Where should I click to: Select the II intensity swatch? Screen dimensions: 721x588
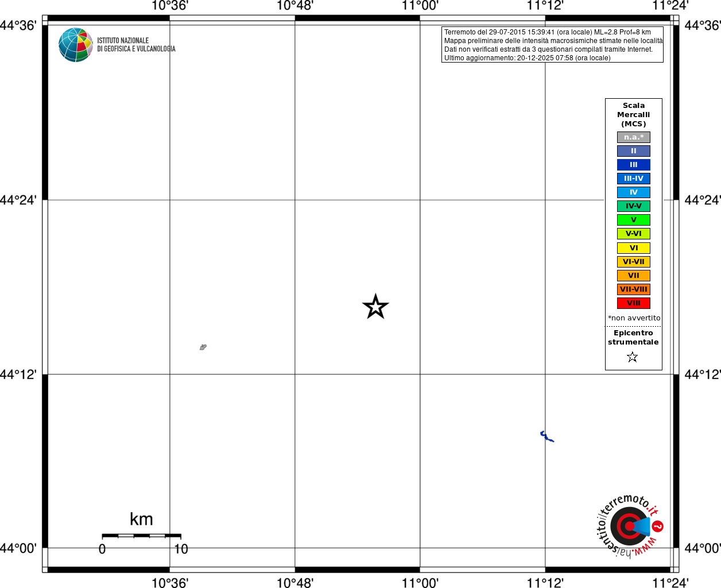pyautogui.click(x=634, y=151)
